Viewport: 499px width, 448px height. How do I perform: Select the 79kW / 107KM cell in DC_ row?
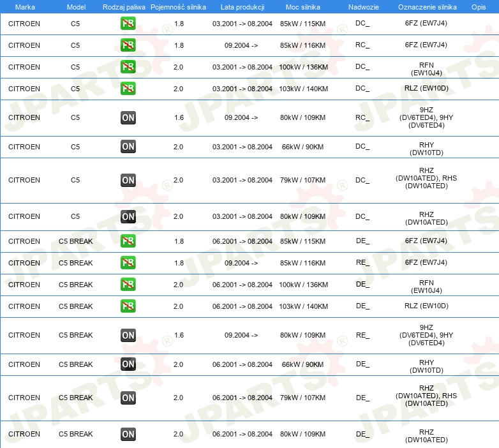302,180
